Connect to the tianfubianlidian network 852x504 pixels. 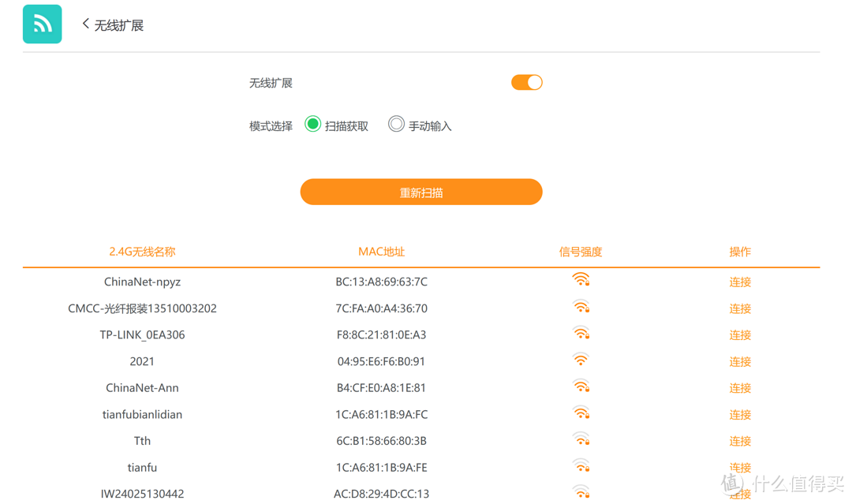(x=740, y=415)
